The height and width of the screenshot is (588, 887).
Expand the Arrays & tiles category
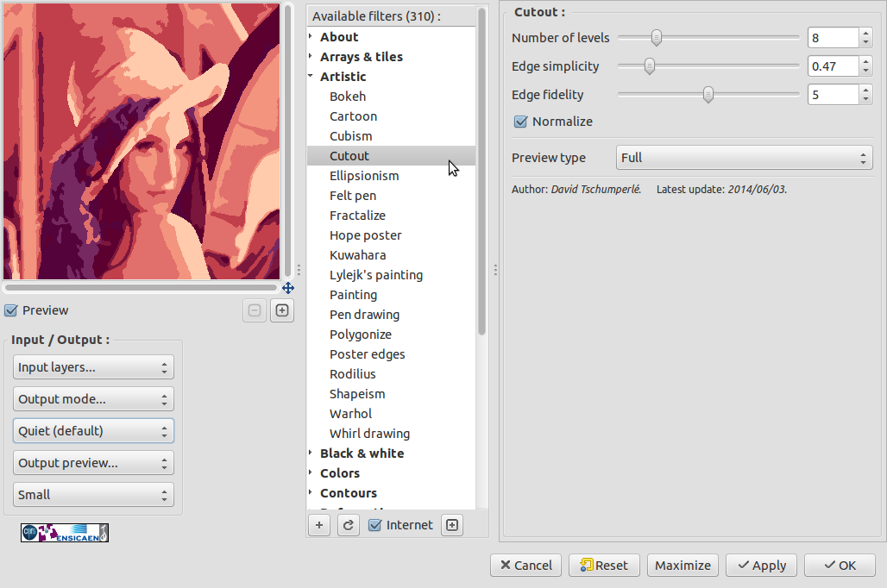pos(311,57)
